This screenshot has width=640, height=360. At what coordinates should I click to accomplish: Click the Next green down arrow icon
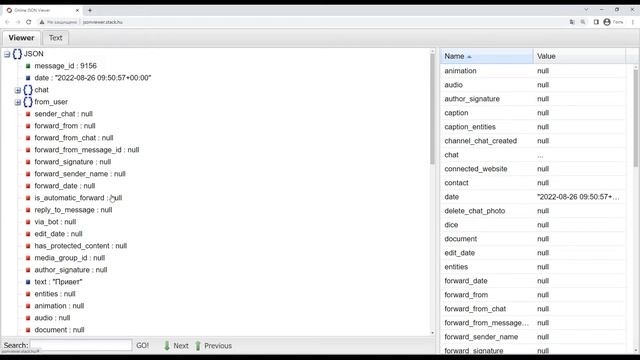click(x=167, y=346)
